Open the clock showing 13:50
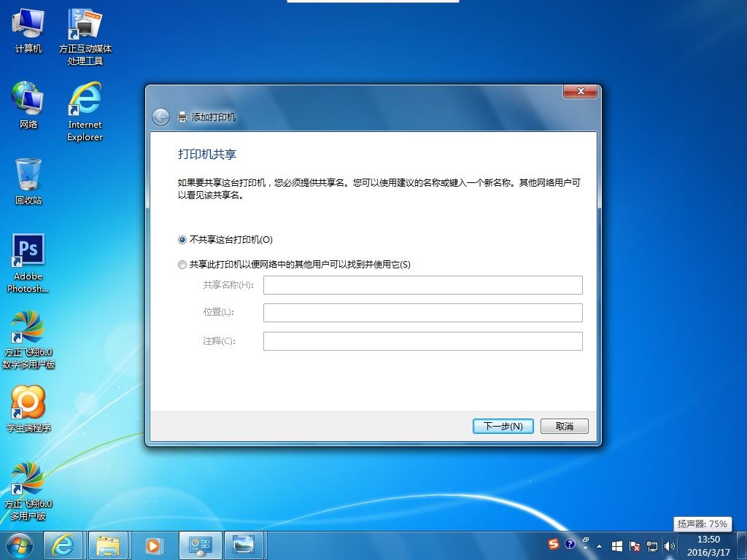 (x=708, y=545)
